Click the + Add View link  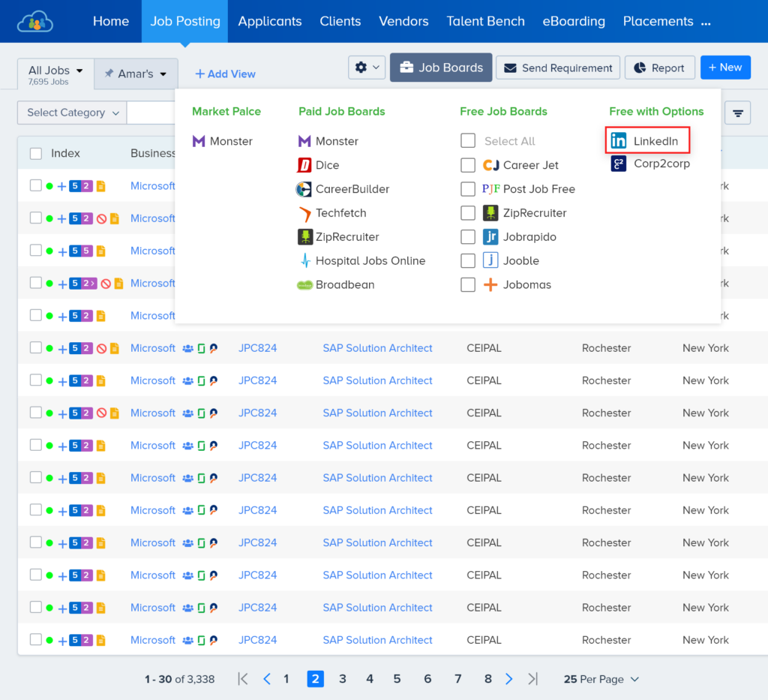coord(225,74)
